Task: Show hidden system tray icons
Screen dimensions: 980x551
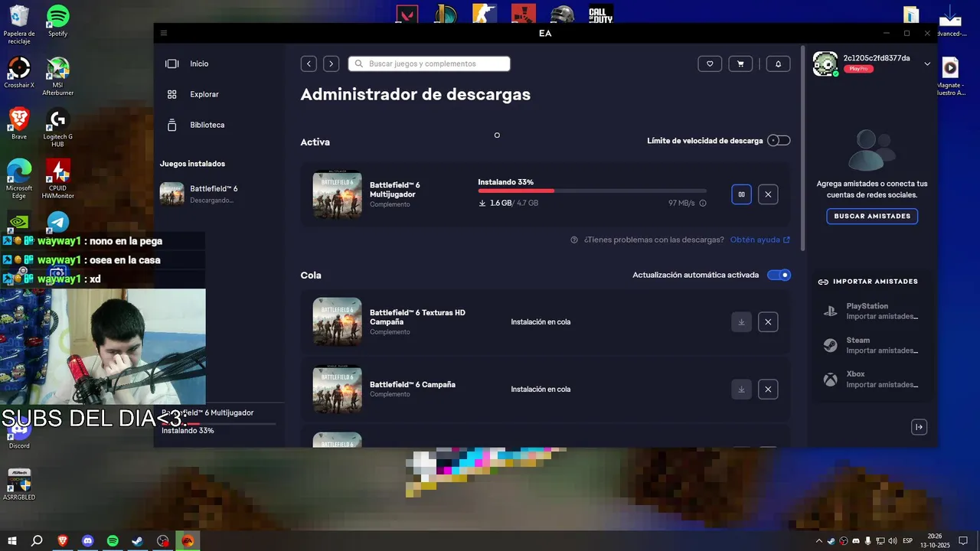Action: 818,541
